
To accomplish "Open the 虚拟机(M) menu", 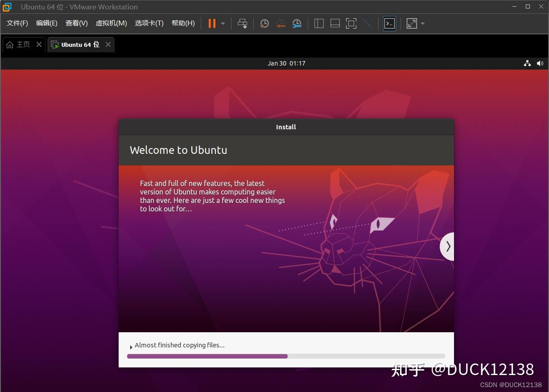I will pyautogui.click(x=111, y=23).
